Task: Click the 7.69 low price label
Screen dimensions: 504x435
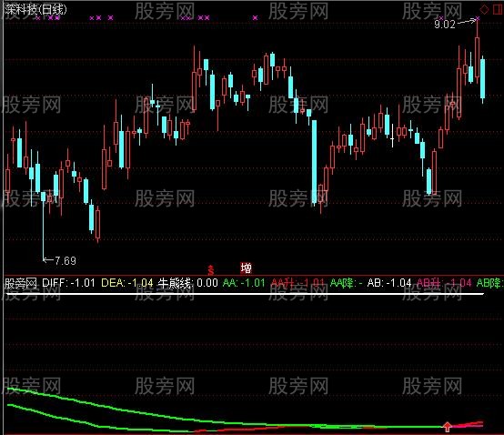Action: (x=66, y=260)
